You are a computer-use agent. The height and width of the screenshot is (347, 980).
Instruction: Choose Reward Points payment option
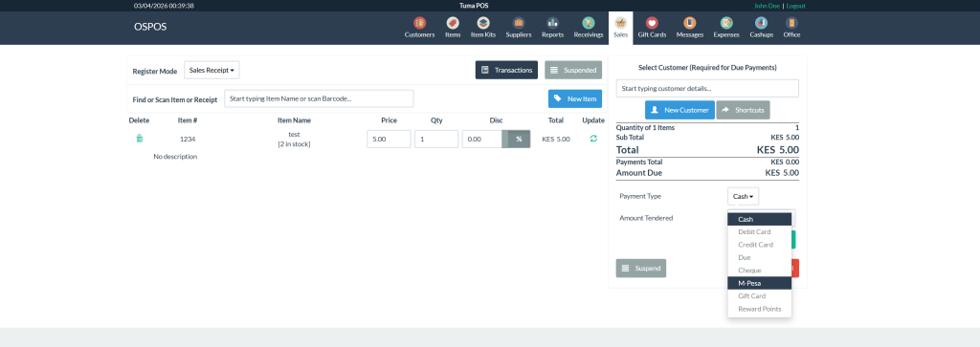759,309
